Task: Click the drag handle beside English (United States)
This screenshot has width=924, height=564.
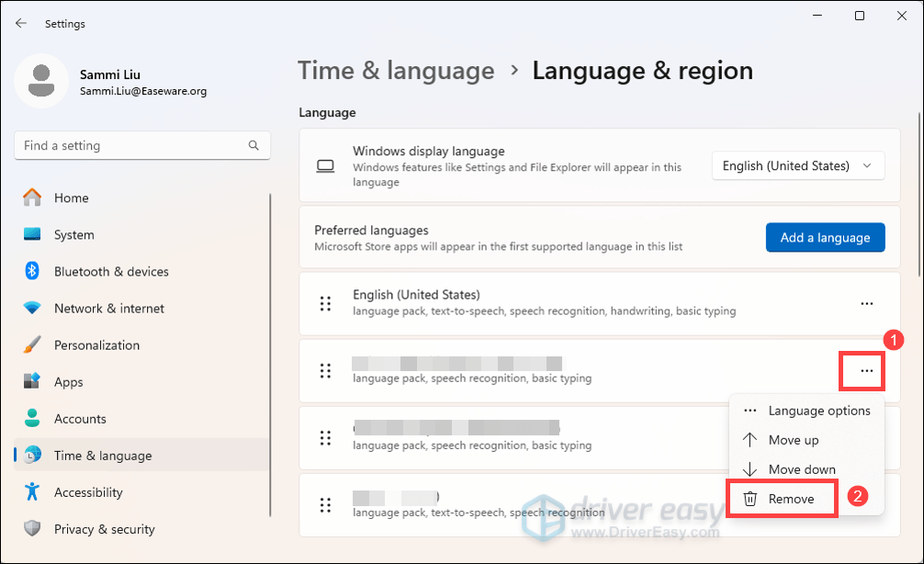Action: (324, 303)
